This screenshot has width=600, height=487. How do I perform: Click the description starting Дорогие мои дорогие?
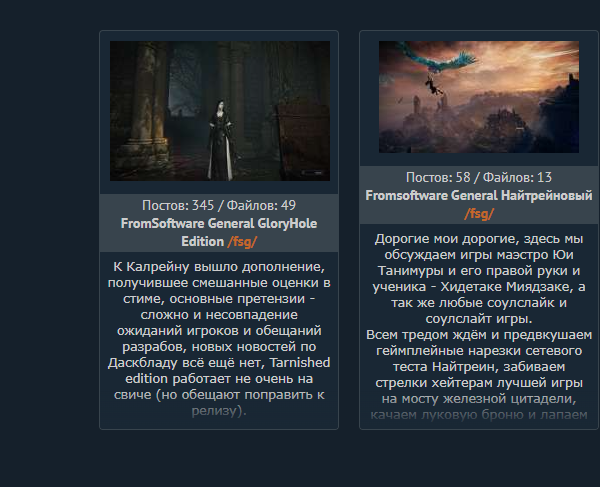pyautogui.click(x=479, y=279)
